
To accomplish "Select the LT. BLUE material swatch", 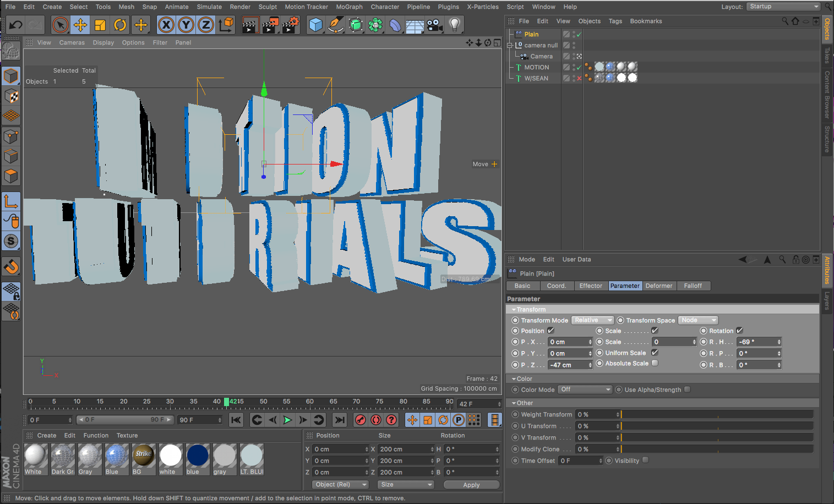I will [252, 456].
